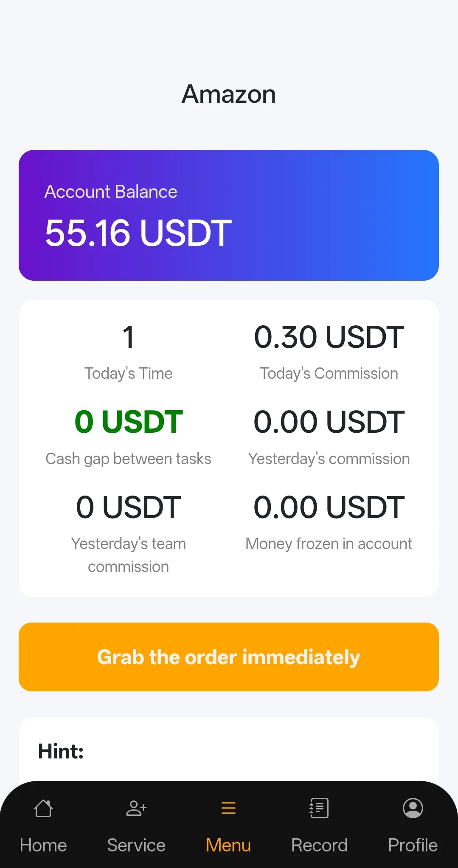Open the Home tab label
The width and height of the screenshot is (458, 868).
click(43, 845)
